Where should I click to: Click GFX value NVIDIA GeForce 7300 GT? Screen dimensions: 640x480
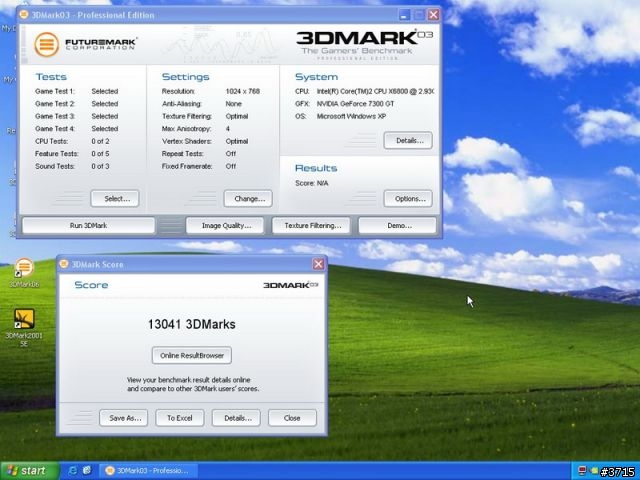pos(356,104)
